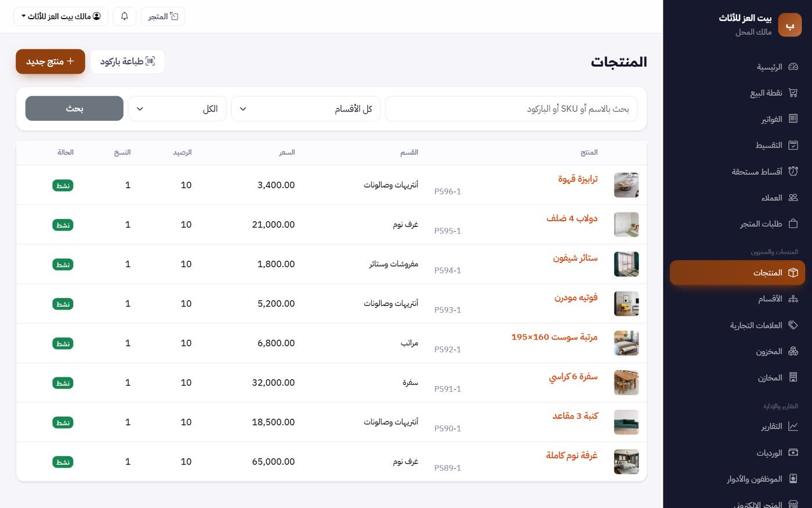Focus the search by name, SKU or barcode field
The height and width of the screenshot is (508, 812).
[x=511, y=109]
